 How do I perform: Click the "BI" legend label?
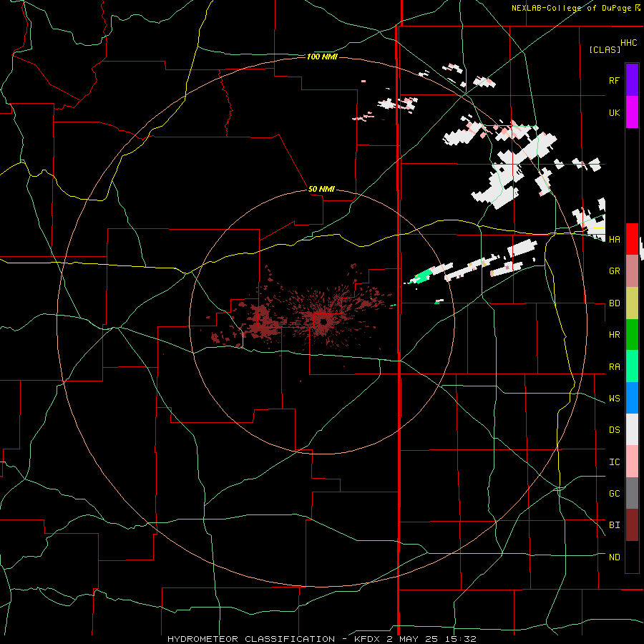pyautogui.click(x=614, y=525)
